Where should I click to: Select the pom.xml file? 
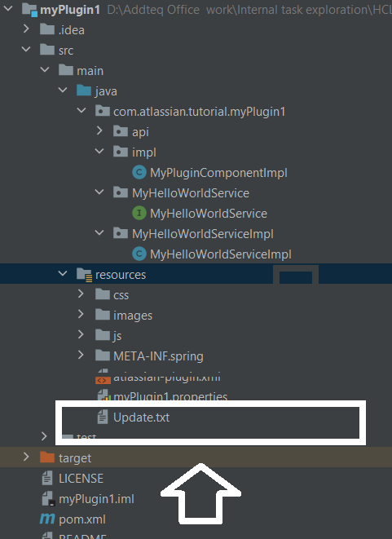(x=82, y=519)
